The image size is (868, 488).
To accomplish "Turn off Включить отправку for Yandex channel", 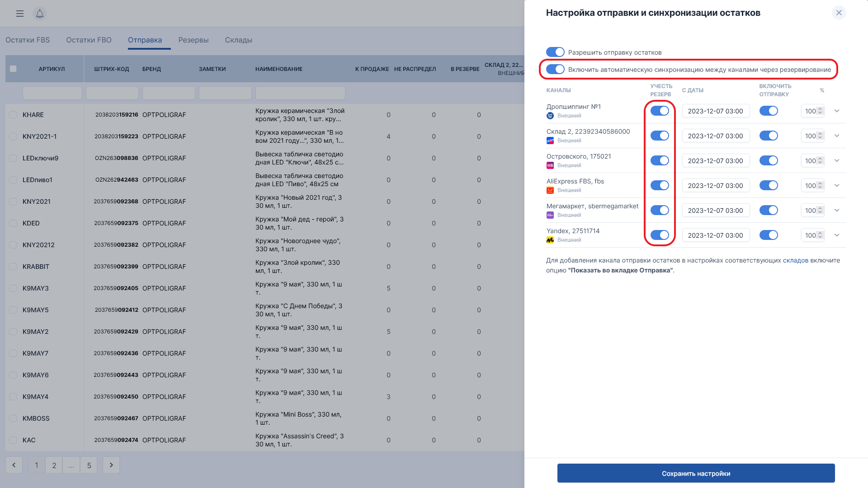I will pos(769,235).
